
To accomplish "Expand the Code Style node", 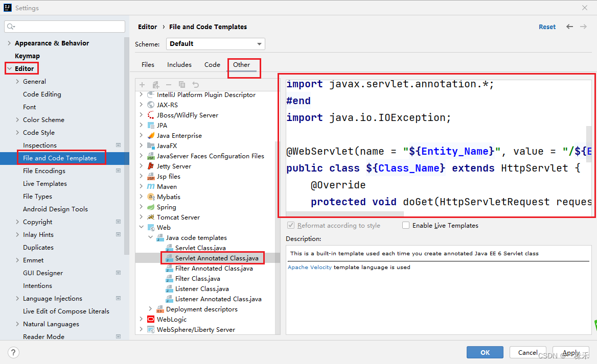I will [17, 132].
